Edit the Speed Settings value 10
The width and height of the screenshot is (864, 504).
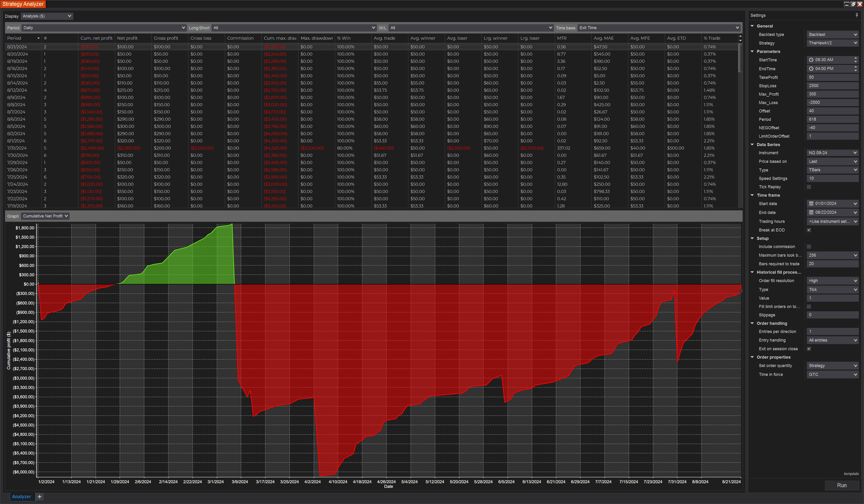point(833,178)
